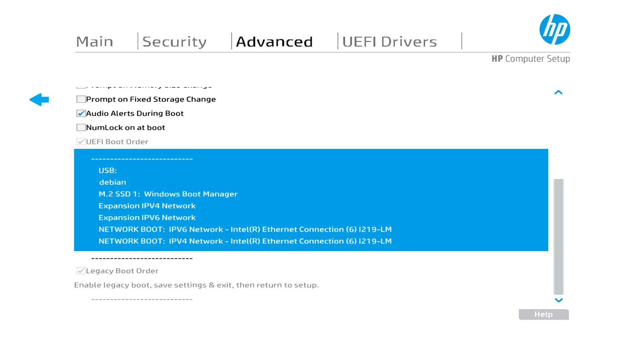The image size is (644, 362).
Task: Click the Help button
Action: point(543,314)
